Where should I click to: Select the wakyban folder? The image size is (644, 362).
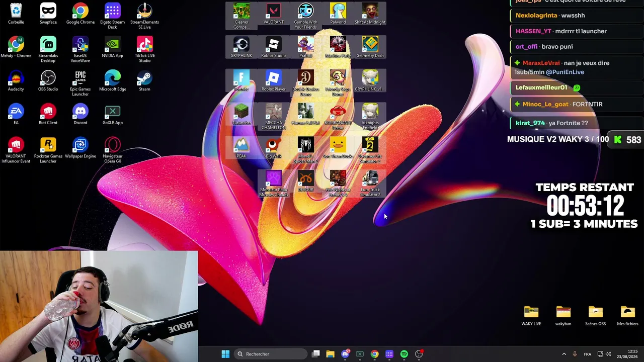coord(563,316)
